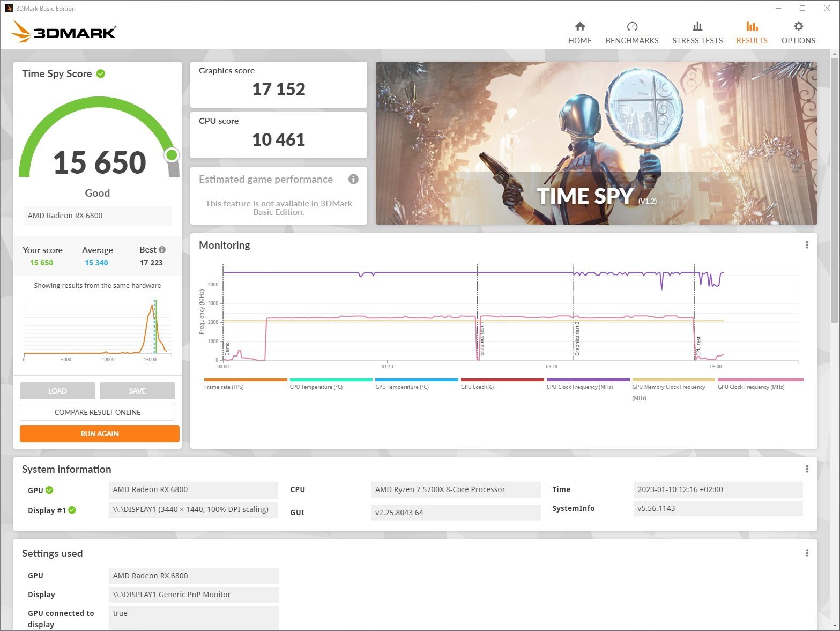The height and width of the screenshot is (631, 840).
Task: Click the Generic PnP Monitor display field
Action: [x=194, y=595]
